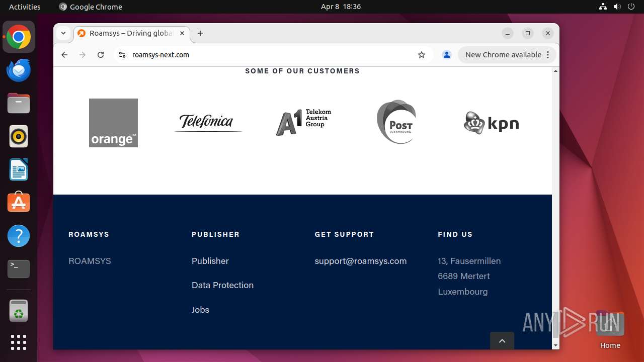The image size is (644, 362).
Task: Open Activities overview
Action: click(x=25, y=7)
